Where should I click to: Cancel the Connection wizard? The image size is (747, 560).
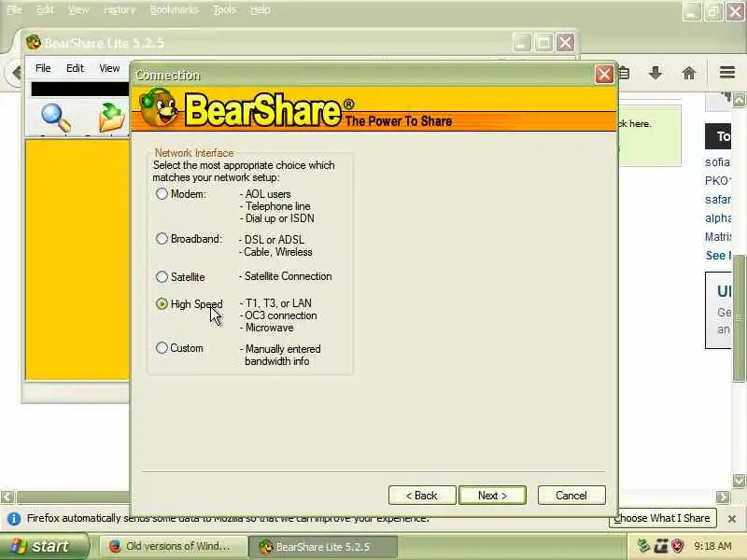click(571, 496)
